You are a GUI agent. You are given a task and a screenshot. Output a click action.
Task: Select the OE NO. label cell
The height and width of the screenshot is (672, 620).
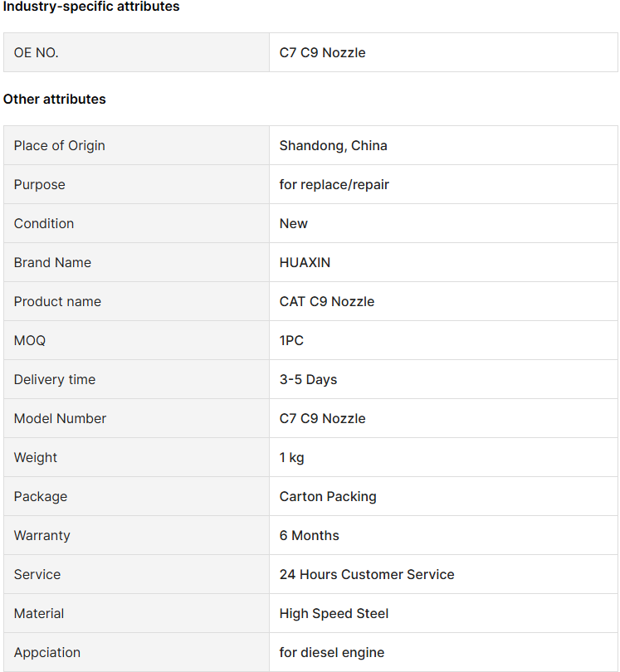pyautogui.click(x=136, y=53)
